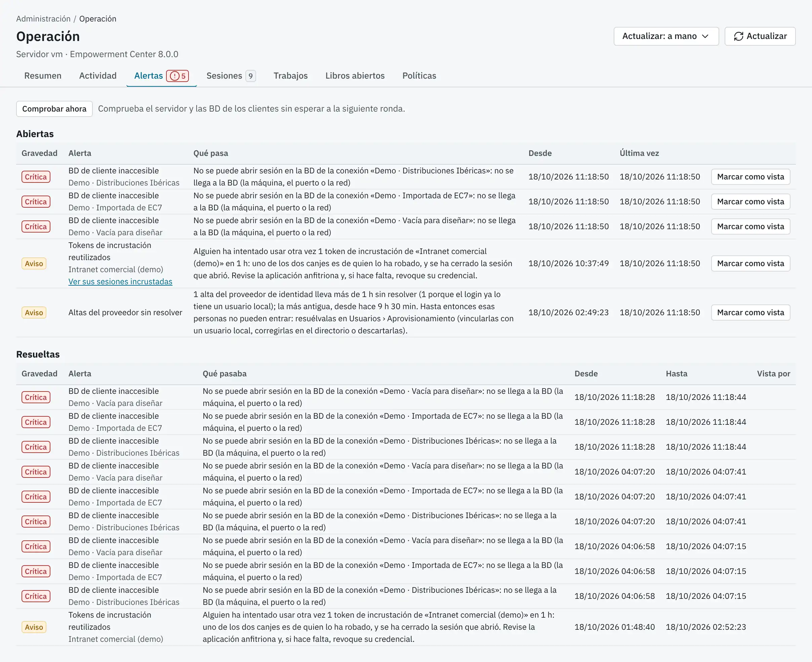
Task: Open the Administración breadcrumb link
Action: pyautogui.click(x=43, y=19)
